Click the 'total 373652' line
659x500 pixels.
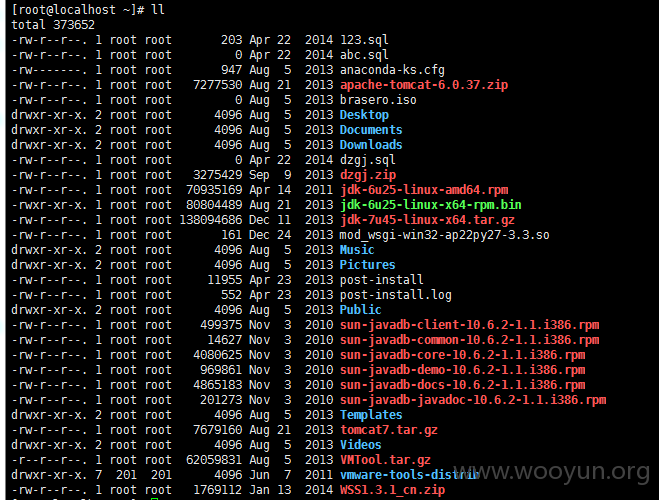[x=53, y=25]
